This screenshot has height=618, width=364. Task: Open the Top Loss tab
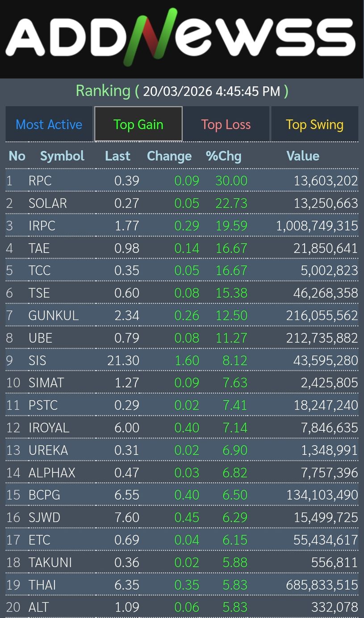[226, 124]
